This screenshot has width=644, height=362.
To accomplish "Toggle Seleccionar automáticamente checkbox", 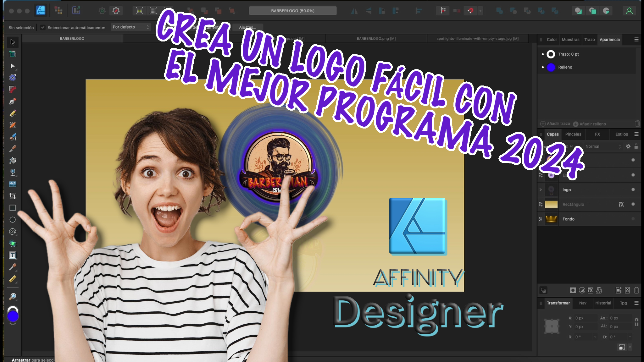I will (x=43, y=28).
